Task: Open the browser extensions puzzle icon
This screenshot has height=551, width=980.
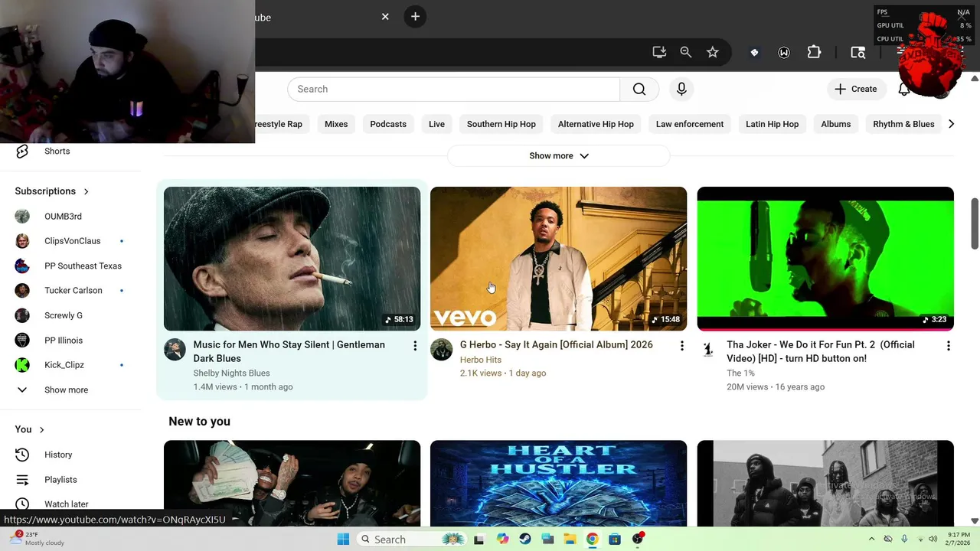Action: click(814, 52)
